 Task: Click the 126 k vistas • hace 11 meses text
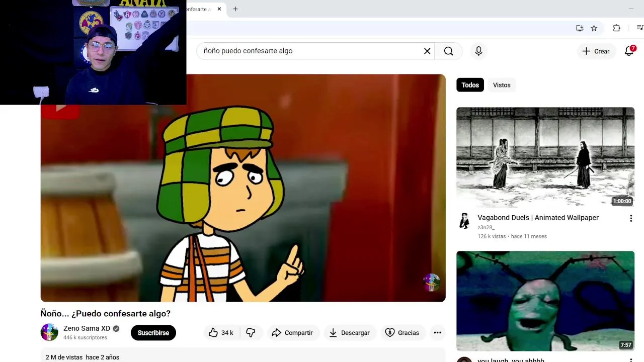click(512, 236)
